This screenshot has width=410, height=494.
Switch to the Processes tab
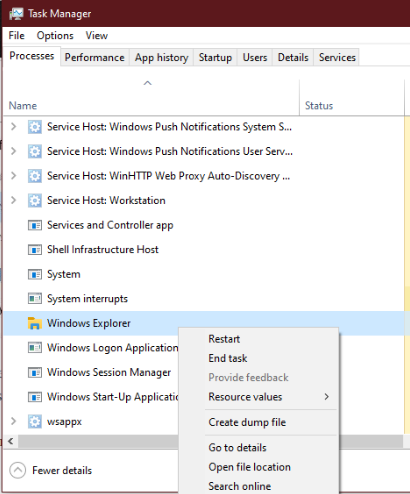(x=32, y=56)
